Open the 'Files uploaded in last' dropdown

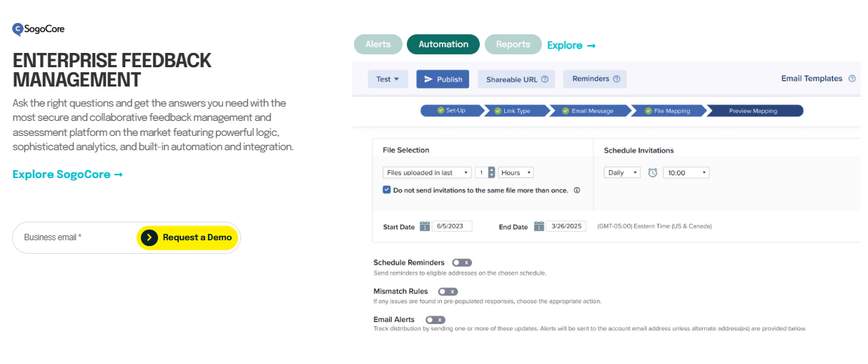(427, 173)
